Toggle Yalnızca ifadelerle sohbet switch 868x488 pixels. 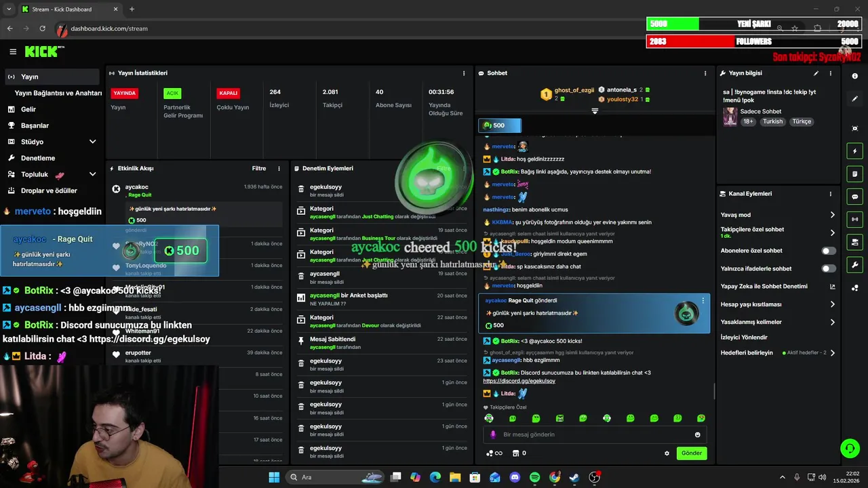[829, 268]
